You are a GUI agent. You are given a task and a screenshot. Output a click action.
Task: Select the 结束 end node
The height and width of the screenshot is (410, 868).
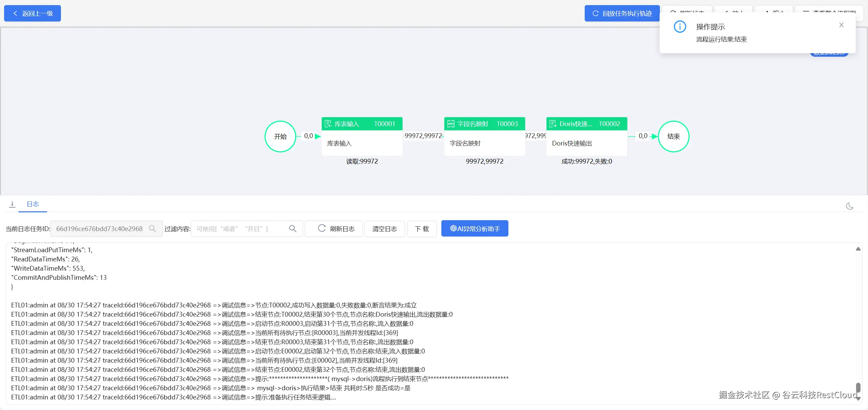tap(673, 136)
